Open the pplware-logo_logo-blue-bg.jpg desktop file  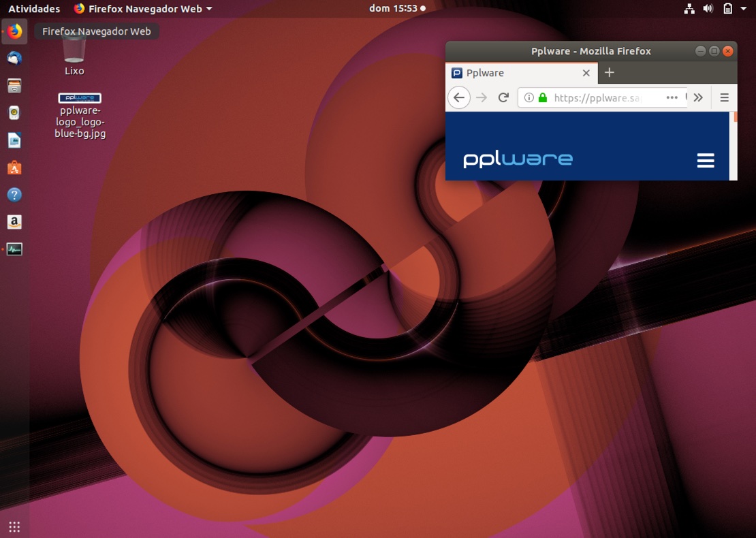click(80, 97)
